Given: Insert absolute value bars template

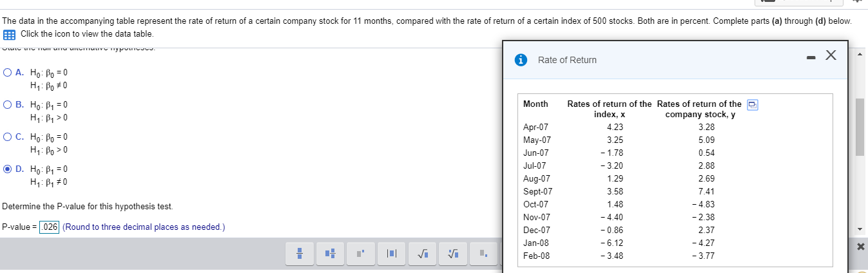Looking at the screenshot, I should [391, 254].
